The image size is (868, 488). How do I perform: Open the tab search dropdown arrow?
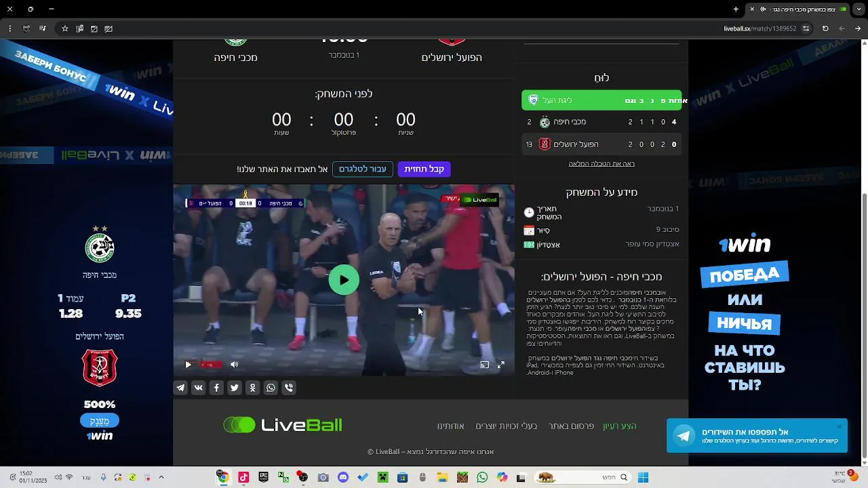click(x=858, y=9)
